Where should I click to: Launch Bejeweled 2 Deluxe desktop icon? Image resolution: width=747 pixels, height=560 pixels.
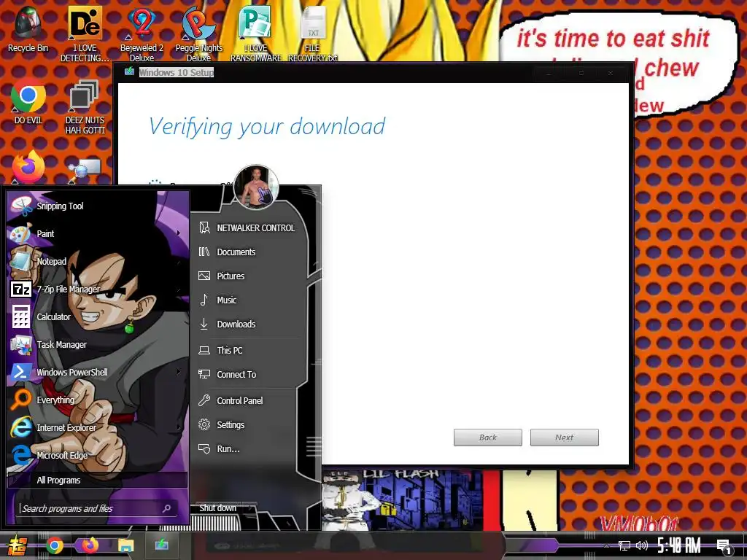pos(142,34)
